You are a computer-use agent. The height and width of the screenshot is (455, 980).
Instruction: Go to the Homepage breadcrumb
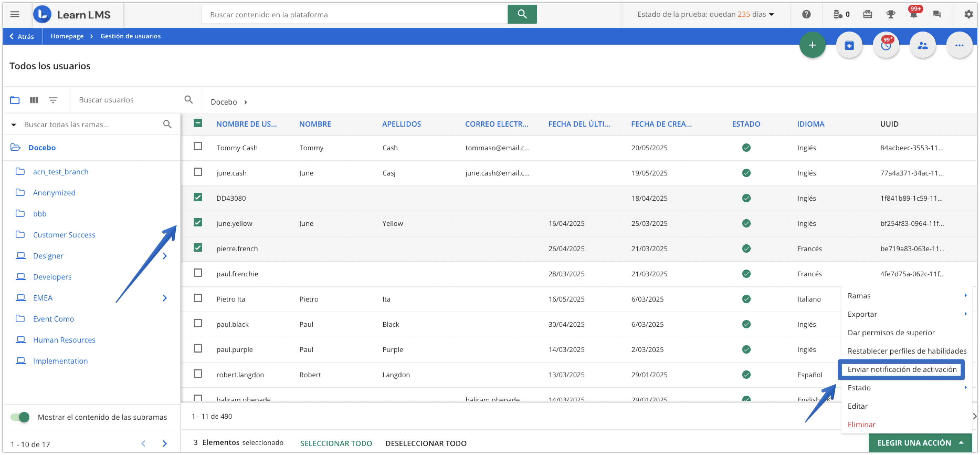(x=67, y=36)
